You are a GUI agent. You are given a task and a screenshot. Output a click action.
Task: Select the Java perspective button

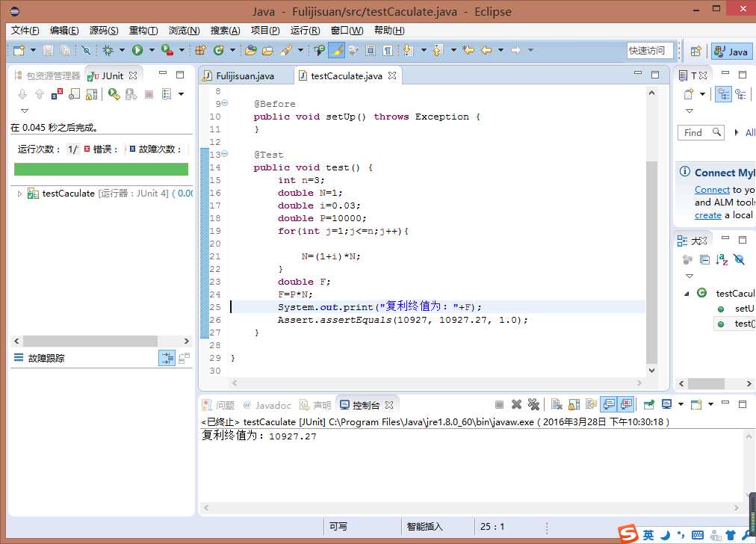pos(731,51)
